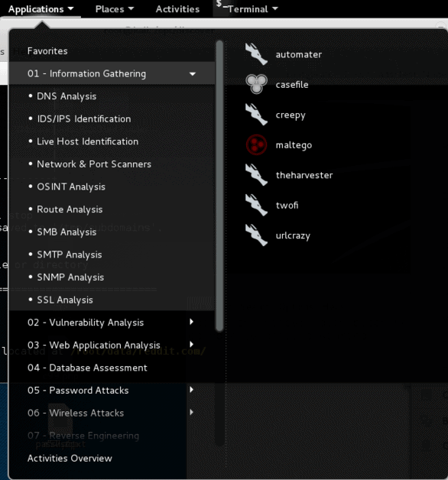Click Activities in the top bar

[x=177, y=9]
